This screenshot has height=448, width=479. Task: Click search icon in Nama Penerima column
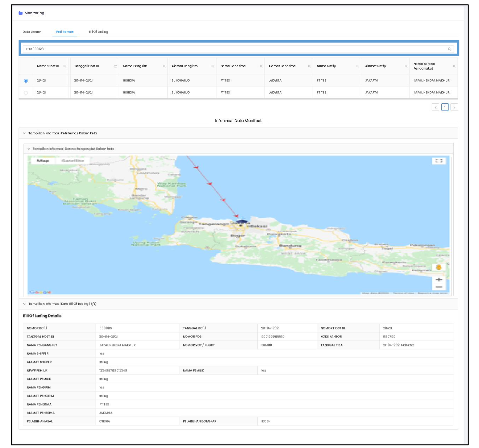(x=261, y=66)
